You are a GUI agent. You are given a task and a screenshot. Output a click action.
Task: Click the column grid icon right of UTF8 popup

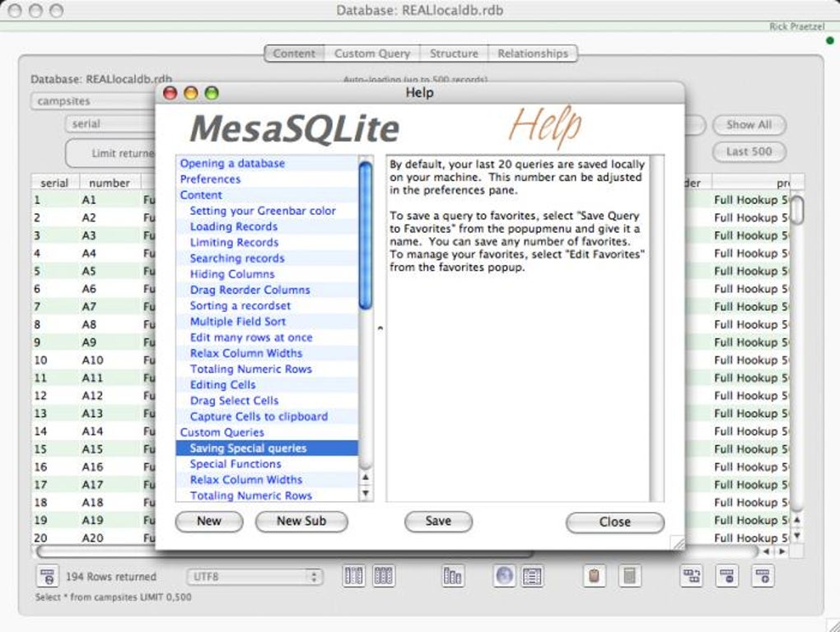(x=353, y=576)
